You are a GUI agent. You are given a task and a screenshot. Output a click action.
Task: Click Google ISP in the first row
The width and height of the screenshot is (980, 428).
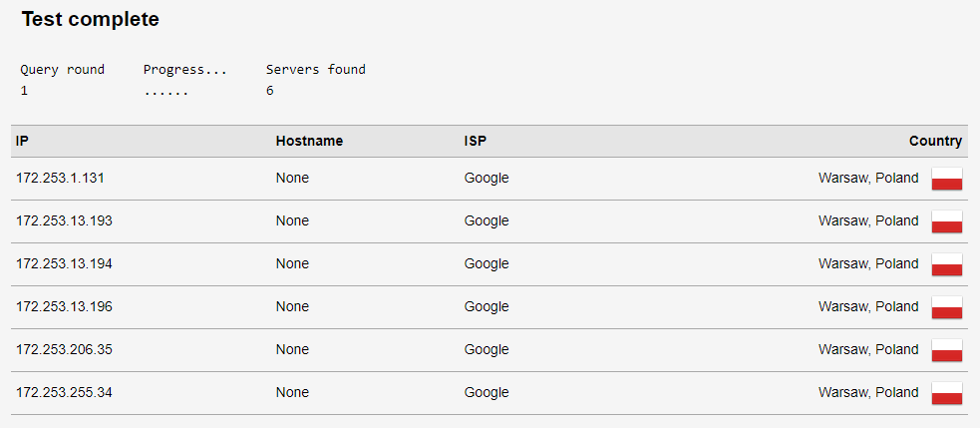pyautogui.click(x=487, y=179)
